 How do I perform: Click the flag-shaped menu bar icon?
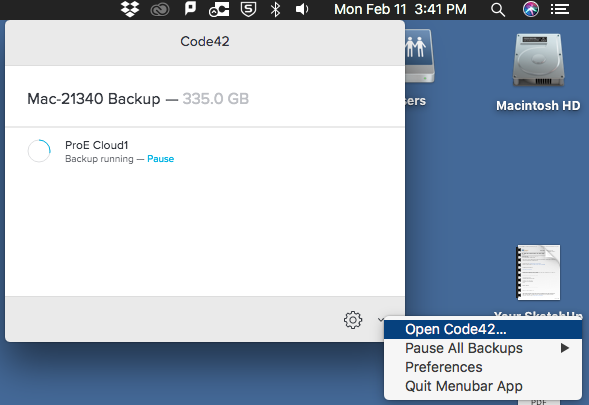point(190,9)
